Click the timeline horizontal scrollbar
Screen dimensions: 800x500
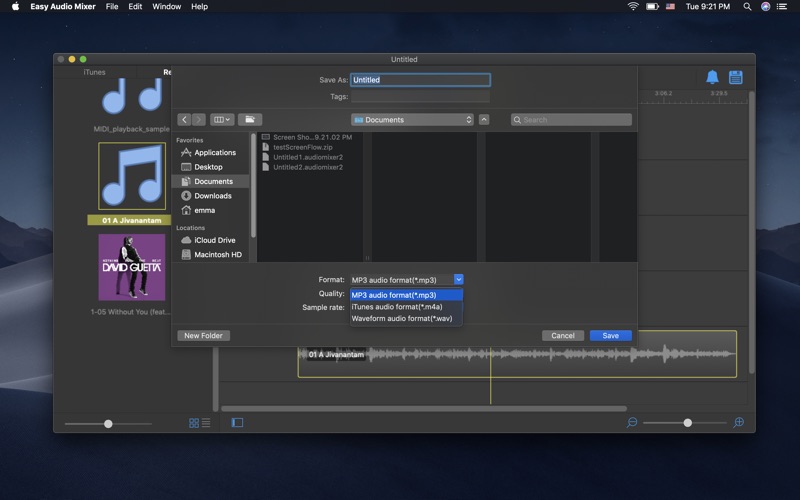424,408
